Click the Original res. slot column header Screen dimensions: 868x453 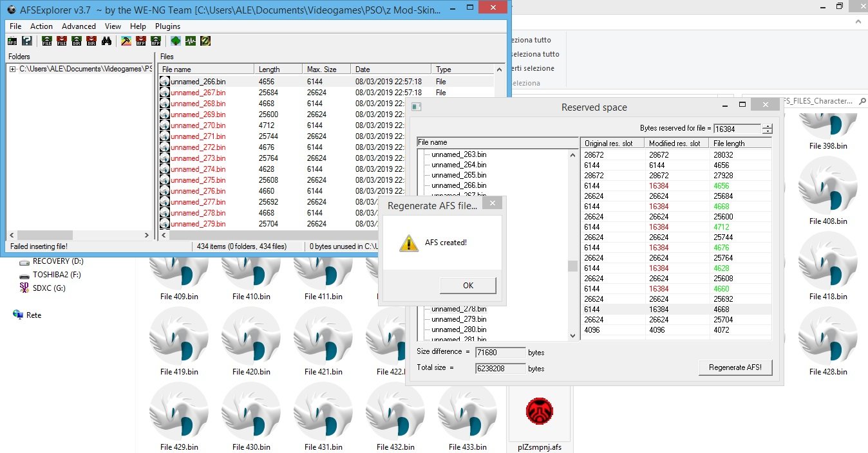[x=612, y=143]
